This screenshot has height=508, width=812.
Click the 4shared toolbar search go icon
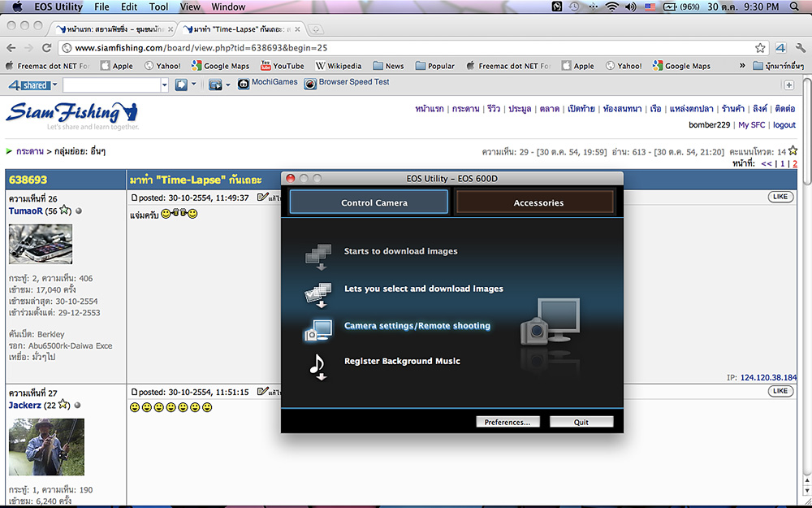point(181,85)
